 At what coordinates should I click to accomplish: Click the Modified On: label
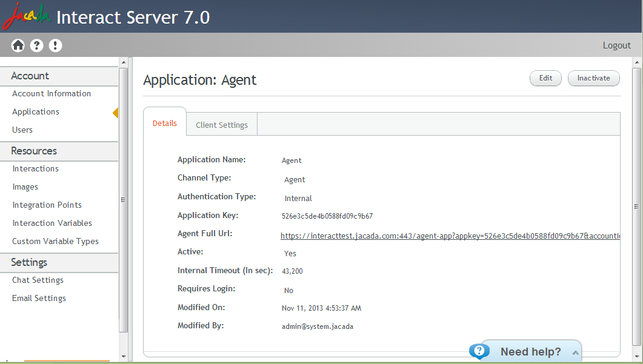coord(201,307)
